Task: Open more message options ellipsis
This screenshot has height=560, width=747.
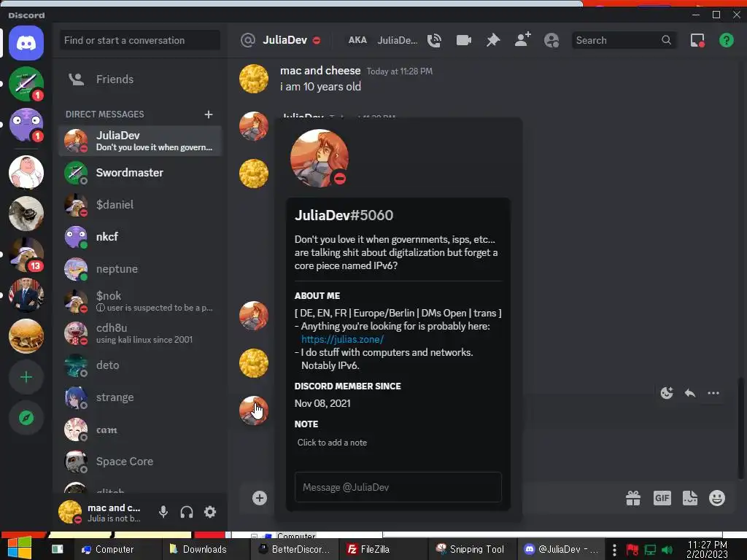Action: pyautogui.click(x=713, y=393)
